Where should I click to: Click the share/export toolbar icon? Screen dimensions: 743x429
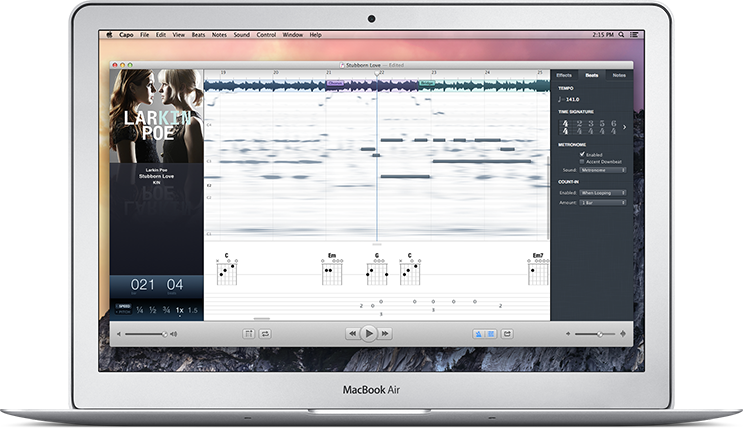tap(507, 334)
